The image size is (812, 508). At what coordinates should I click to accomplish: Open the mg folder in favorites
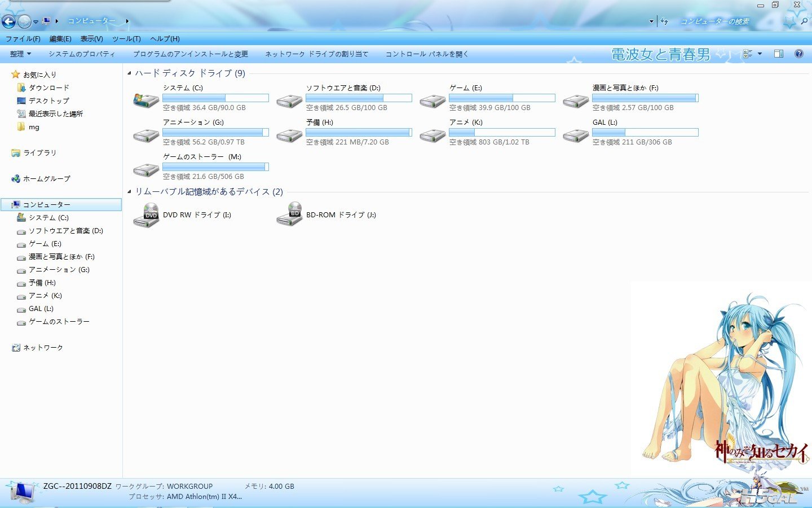click(x=34, y=127)
